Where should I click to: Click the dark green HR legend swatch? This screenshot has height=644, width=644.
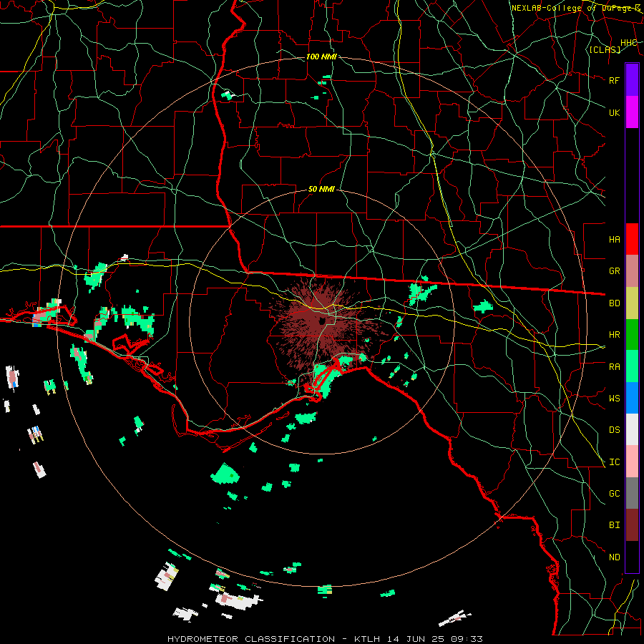(x=632, y=335)
